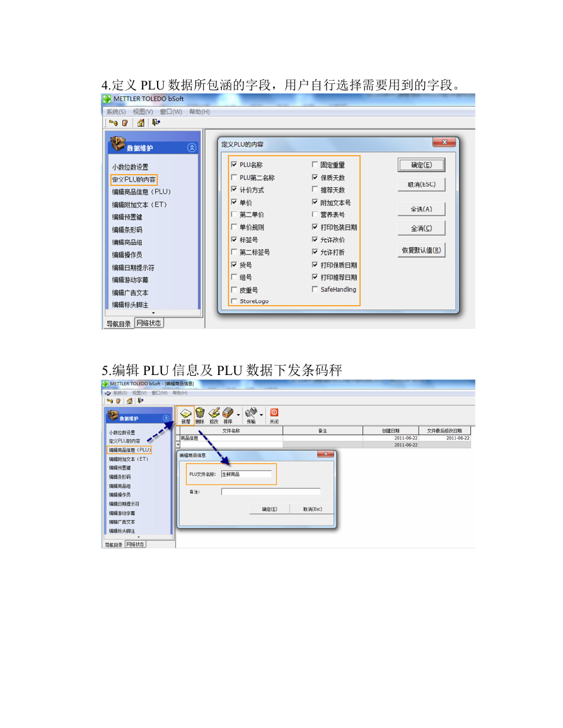This screenshot has height=728, width=563.
Task: Click the 排序 (sort) toolbar icon
Action: tap(228, 415)
